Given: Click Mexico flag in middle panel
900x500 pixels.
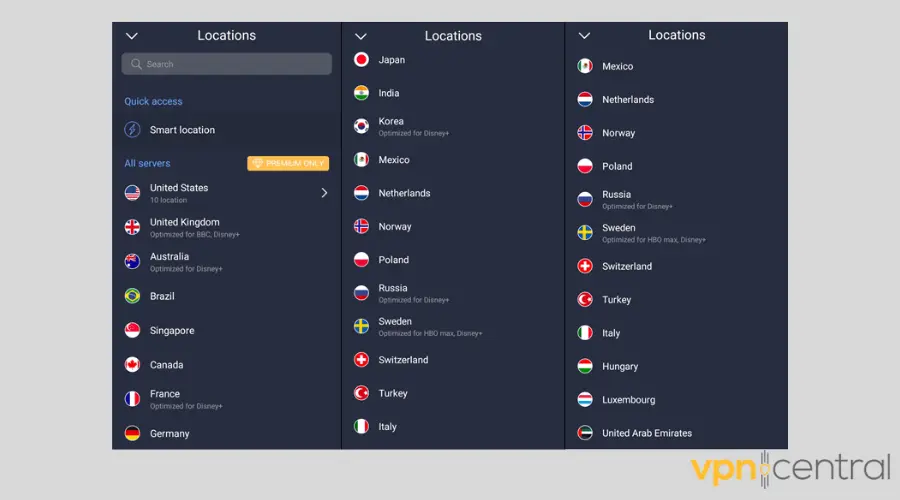Looking at the screenshot, I should [x=361, y=160].
